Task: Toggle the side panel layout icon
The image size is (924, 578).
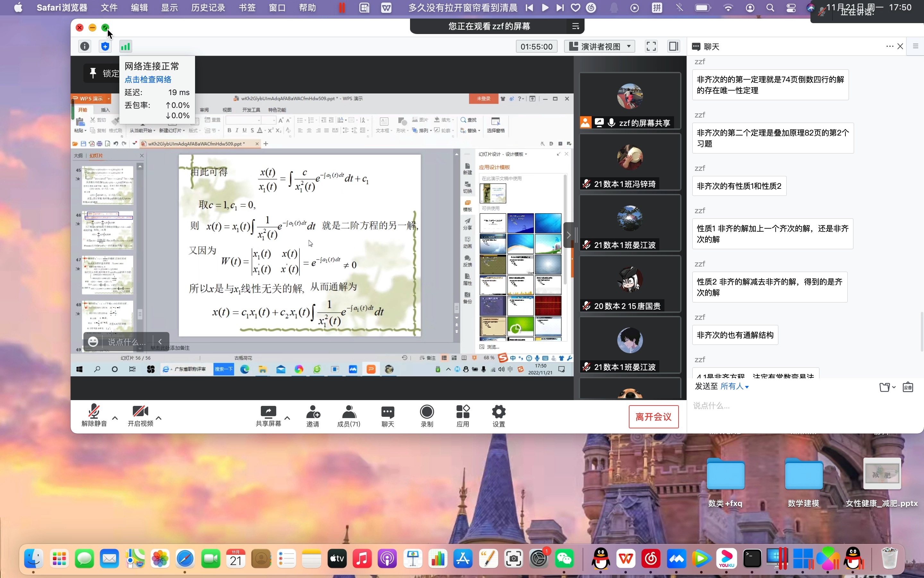Action: [673, 46]
